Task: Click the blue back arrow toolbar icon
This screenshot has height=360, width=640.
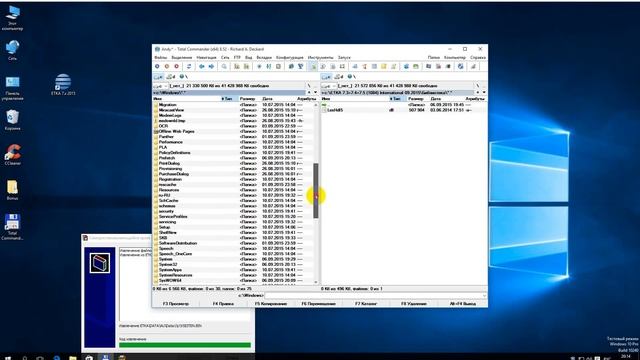Action: (202, 67)
